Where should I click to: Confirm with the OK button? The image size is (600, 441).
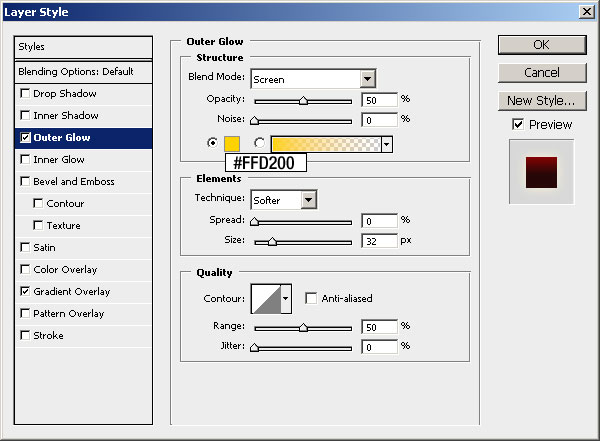click(x=542, y=45)
